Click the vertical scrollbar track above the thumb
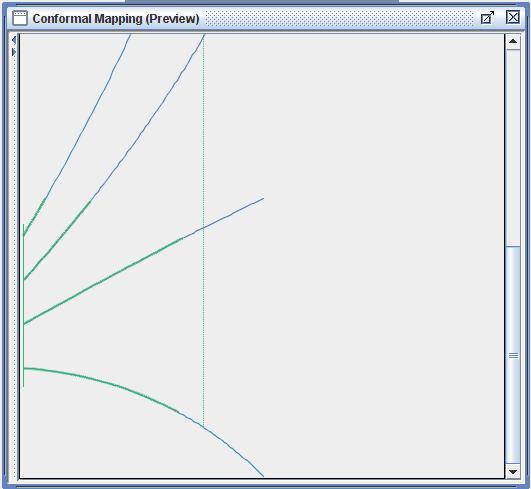Viewport: 531px width, 489px height. coord(513,148)
